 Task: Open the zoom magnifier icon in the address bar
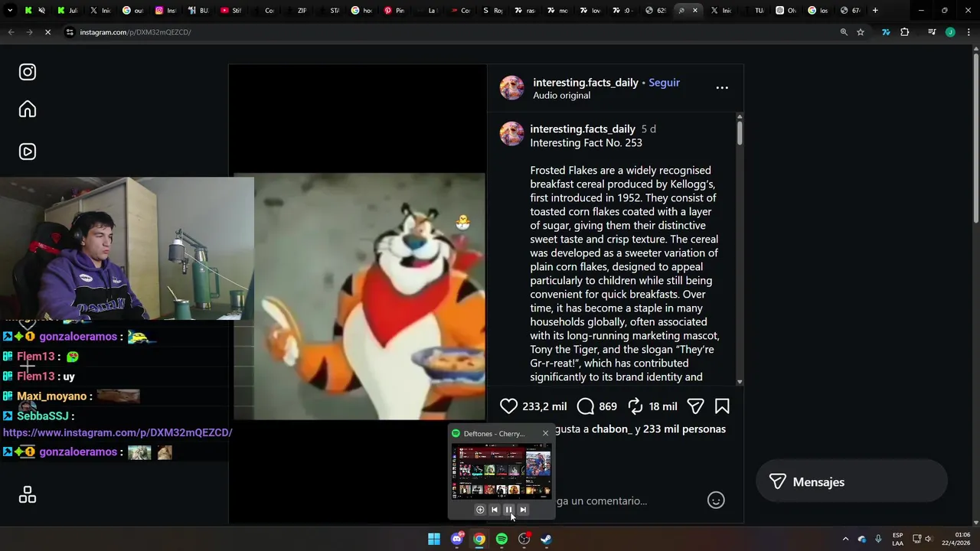(x=844, y=32)
